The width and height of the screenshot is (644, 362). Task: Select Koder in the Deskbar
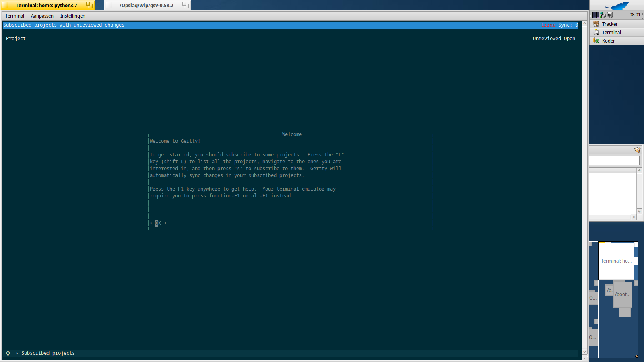point(617,41)
